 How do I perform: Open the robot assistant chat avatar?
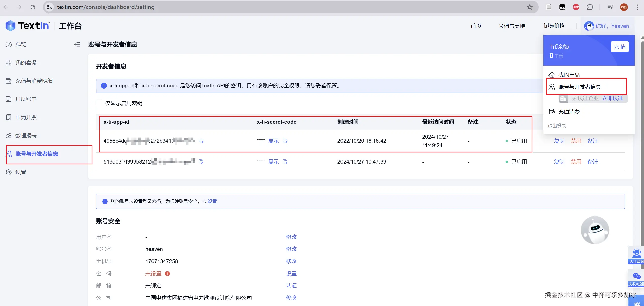click(x=595, y=230)
